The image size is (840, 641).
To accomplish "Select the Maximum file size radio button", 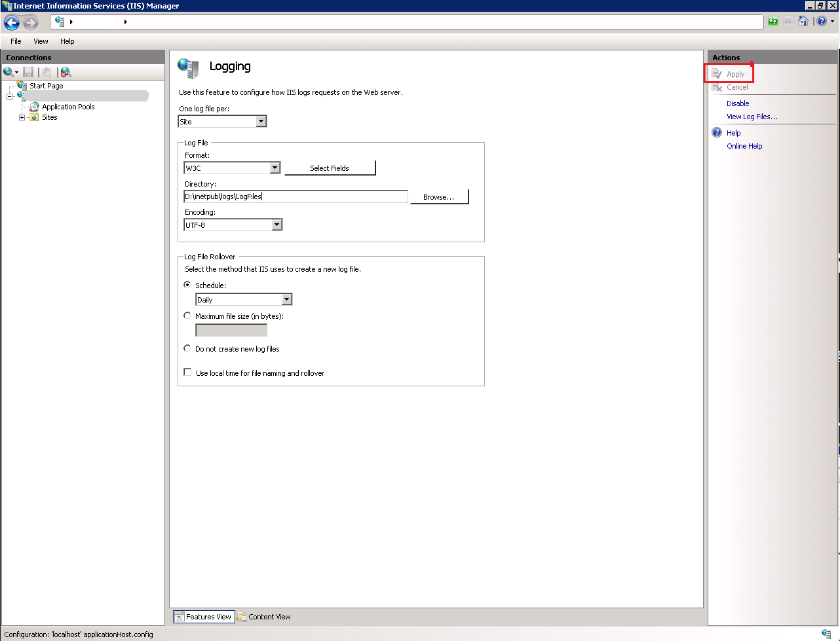I will click(188, 316).
